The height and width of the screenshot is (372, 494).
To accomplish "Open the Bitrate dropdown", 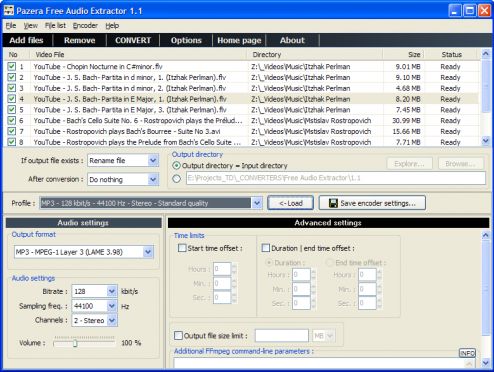I will 112,291.
